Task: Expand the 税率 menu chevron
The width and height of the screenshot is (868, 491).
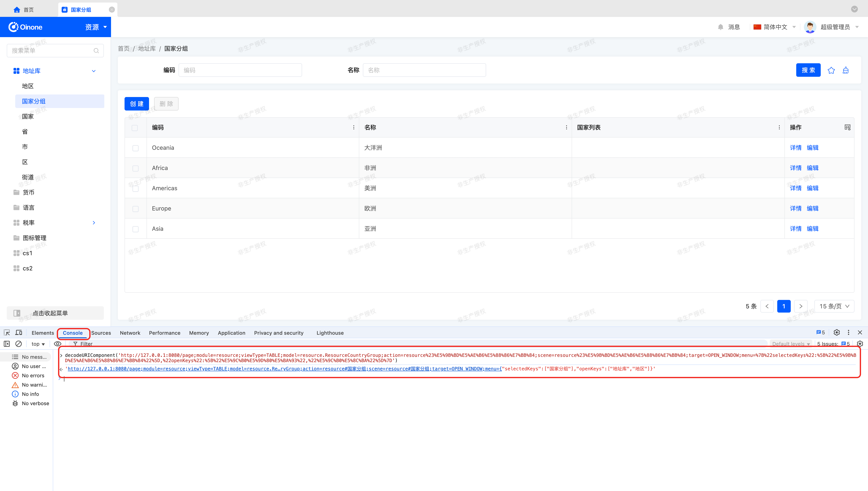Action: (94, 223)
